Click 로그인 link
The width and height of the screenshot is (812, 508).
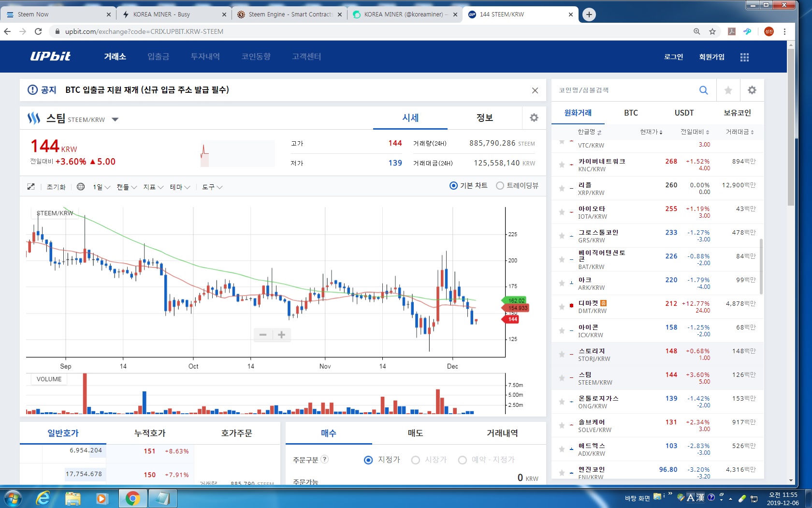pos(673,57)
